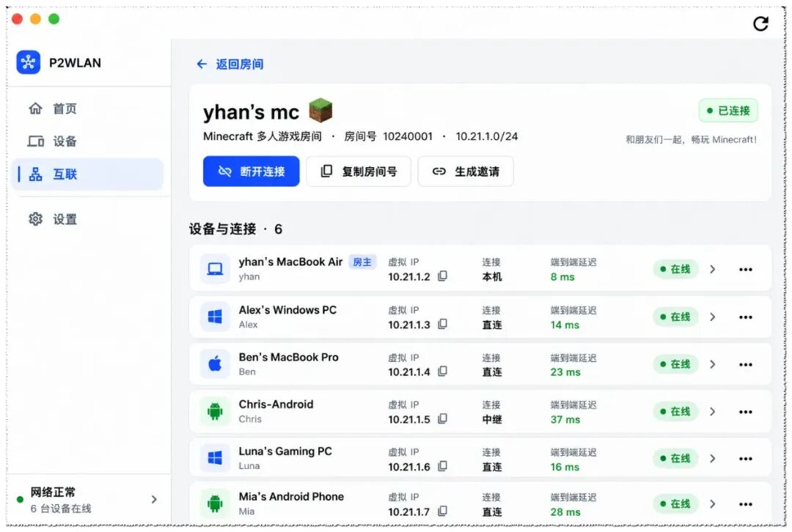Open more options for Alex's Windows PC

(x=746, y=317)
